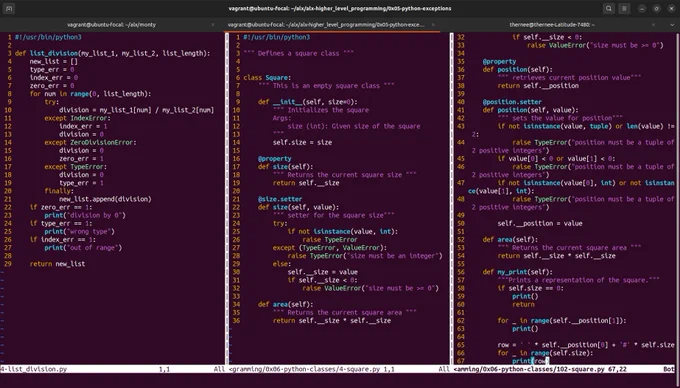Image resolution: width=680 pixels, height=388 pixels.
Task: Click the print("division by 0") line
Action: click(x=85, y=215)
